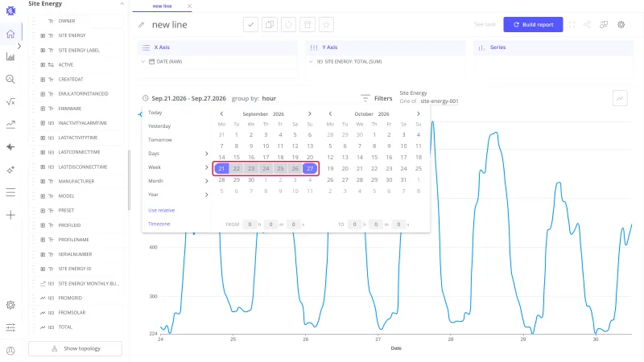644x362 pixels.
Task: Select the SITE ENERGY LABEL field
Action: (x=79, y=50)
